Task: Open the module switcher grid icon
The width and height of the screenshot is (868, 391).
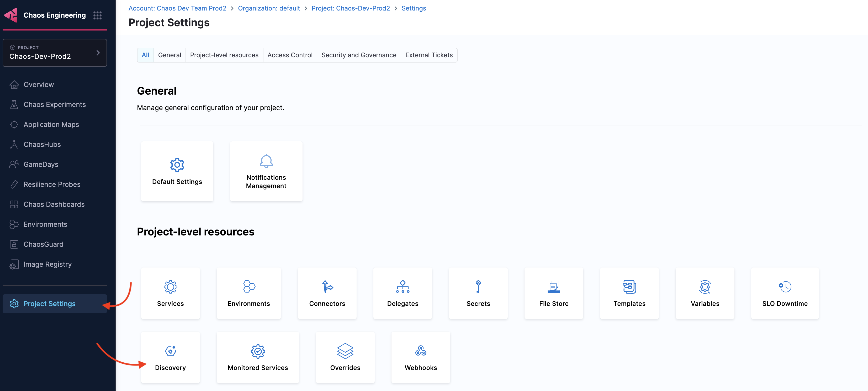Action: click(x=97, y=15)
